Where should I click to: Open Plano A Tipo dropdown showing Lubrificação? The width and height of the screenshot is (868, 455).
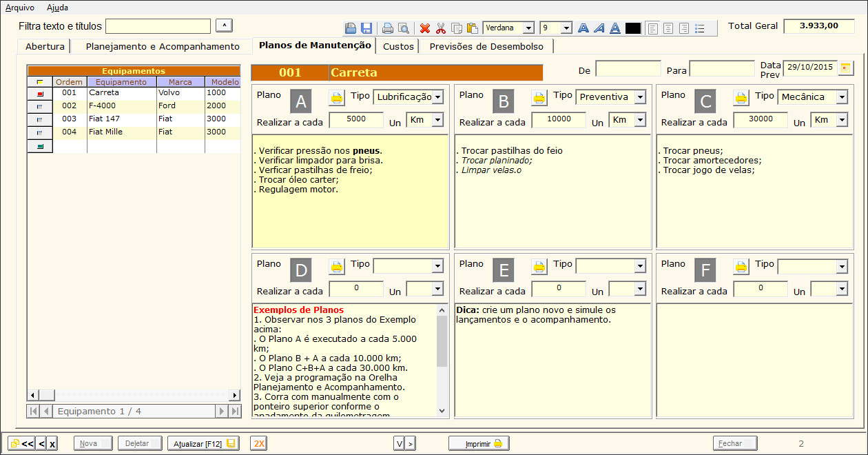click(438, 97)
